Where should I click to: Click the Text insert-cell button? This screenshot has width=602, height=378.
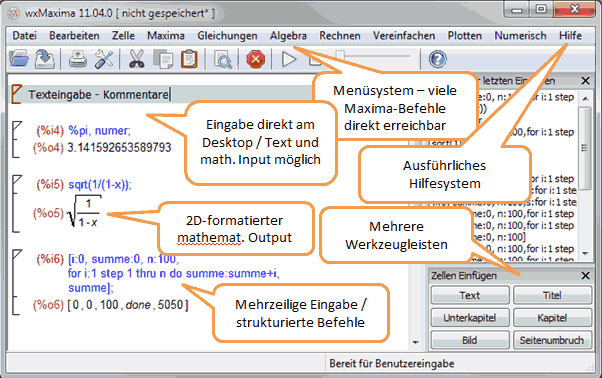(470, 295)
